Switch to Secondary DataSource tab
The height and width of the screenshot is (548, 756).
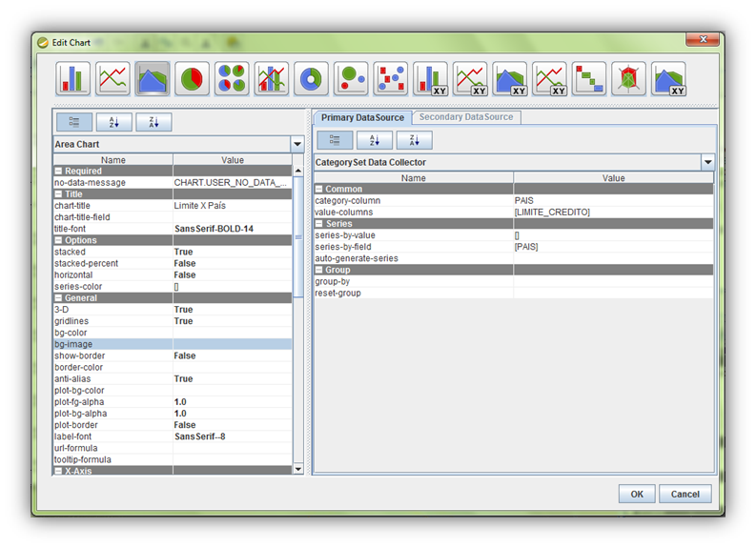[x=466, y=117]
